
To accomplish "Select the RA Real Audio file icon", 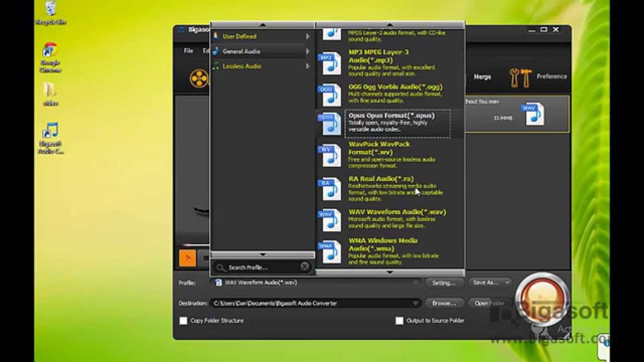I will (x=330, y=189).
